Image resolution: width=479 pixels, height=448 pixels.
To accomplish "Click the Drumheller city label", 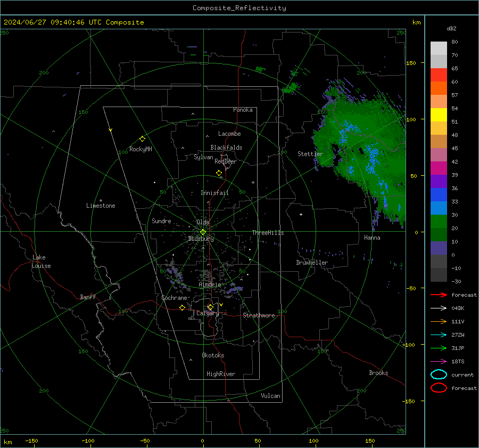I will click(312, 263).
